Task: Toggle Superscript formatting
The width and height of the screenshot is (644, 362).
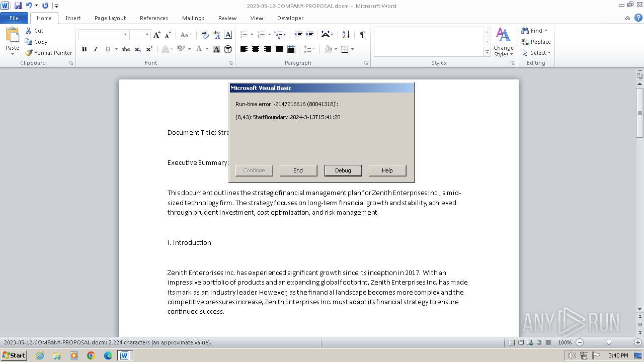Action: click(149, 49)
